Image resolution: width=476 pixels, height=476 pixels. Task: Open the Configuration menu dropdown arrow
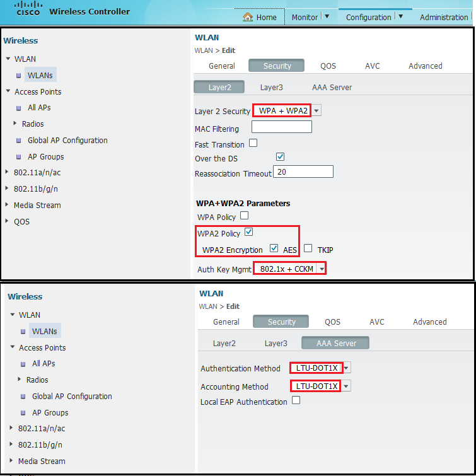(x=400, y=16)
